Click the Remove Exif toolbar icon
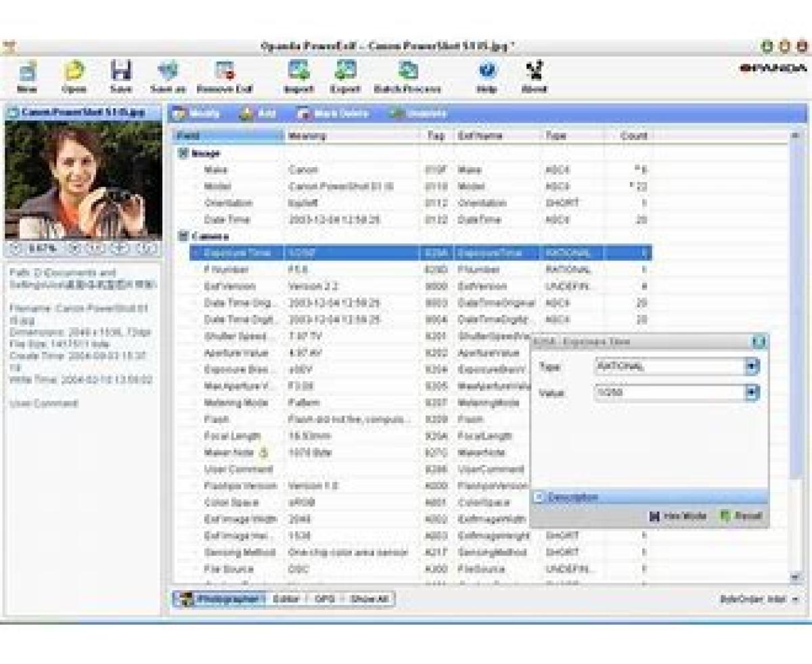Image resolution: width=812 pixels, height=664 pixels. point(225,70)
